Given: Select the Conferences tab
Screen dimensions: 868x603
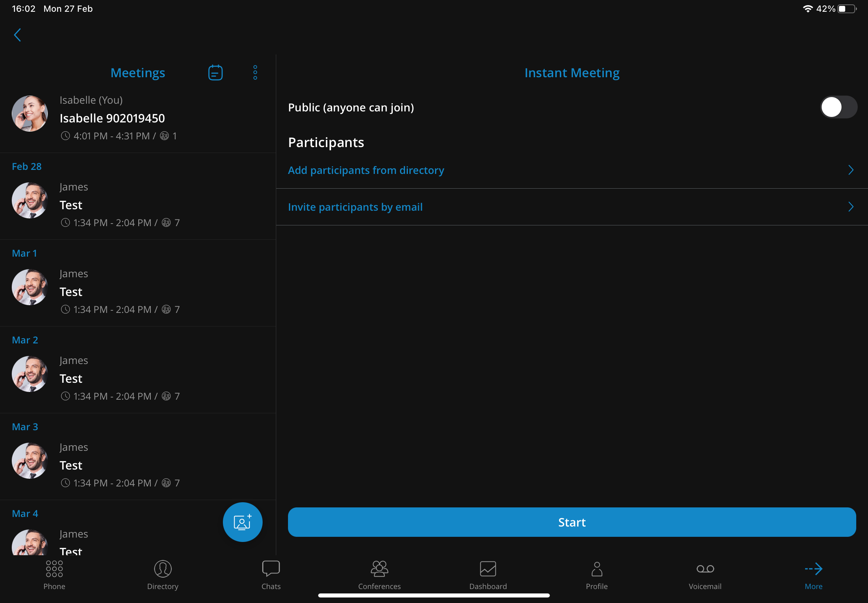Looking at the screenshot, I should tap(379, 573).
